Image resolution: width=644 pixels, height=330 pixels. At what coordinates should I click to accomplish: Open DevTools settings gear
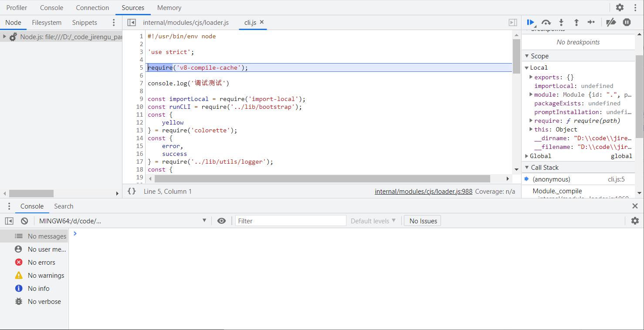pos(620,7)
